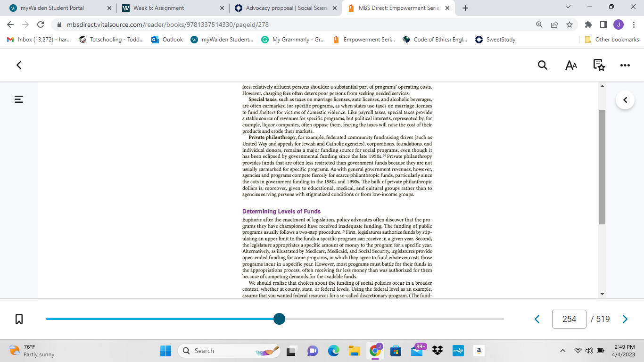Open the Windows Start button

click(165, 351)
